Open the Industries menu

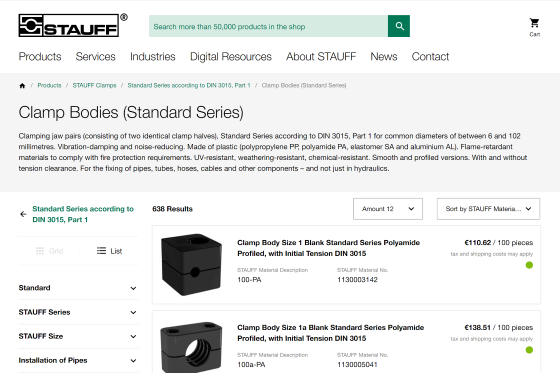point(152,56)
